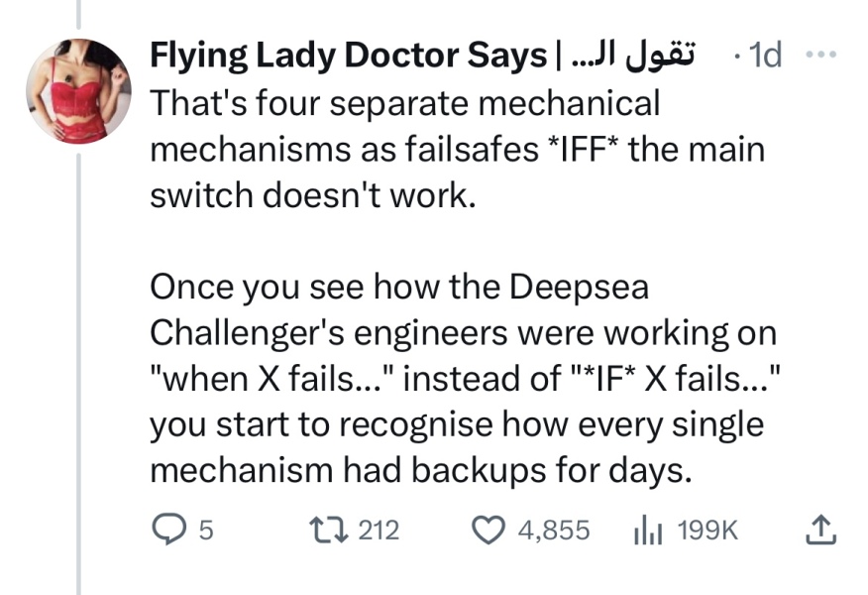Image resolution: width=868 pixels, height=595 pixels.
Task: Like the tweet with the heart icon
Action: click(489, 531)
